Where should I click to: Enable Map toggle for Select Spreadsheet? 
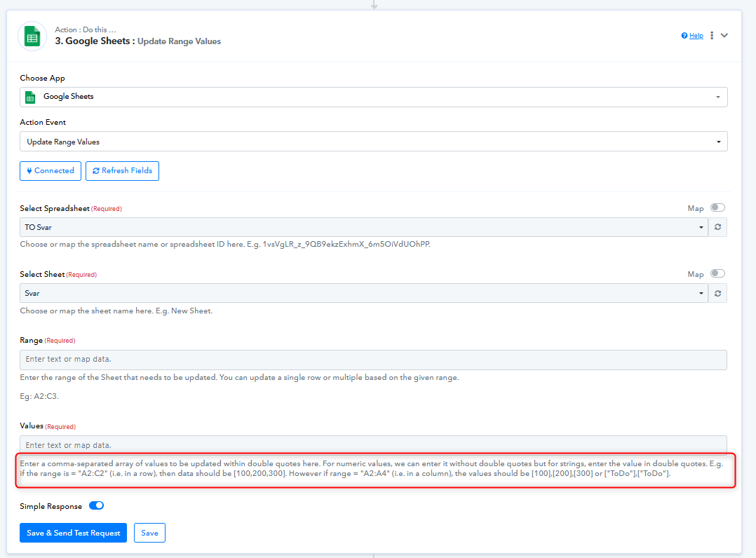tap(717, 207)
